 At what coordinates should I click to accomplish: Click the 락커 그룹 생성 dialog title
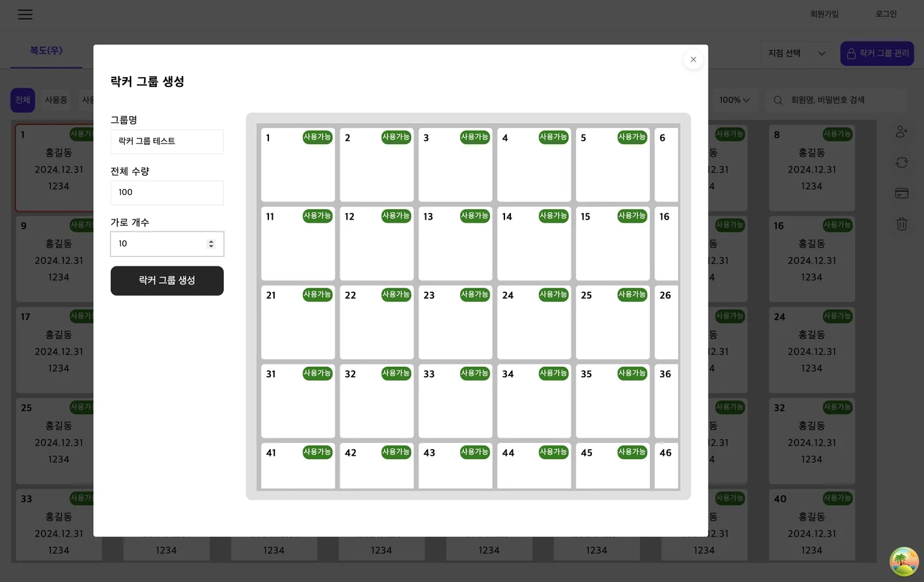point(147,82)
